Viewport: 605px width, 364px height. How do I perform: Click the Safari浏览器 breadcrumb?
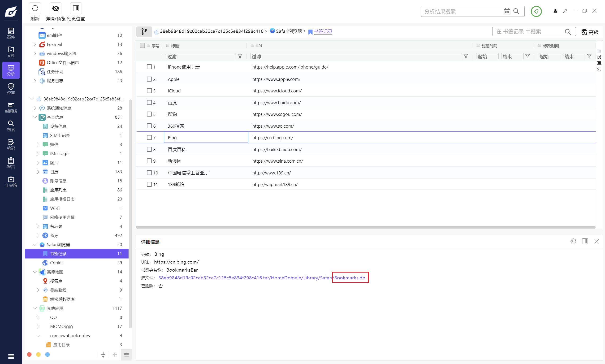(x=286, y=31)
